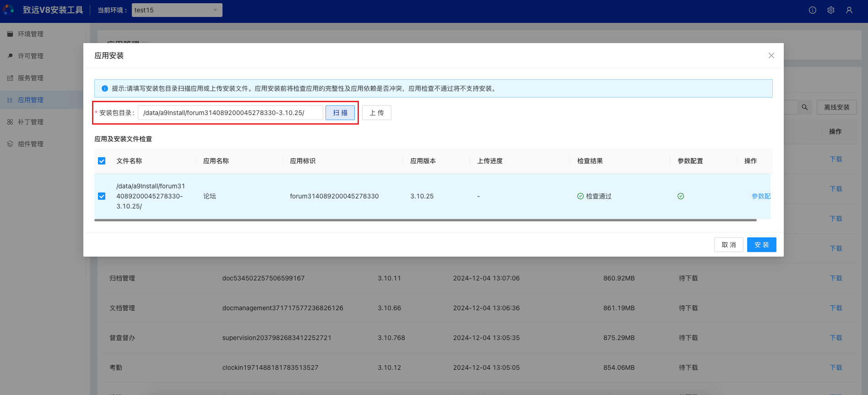Close the 应用安装 dialog with X

[x=771, y=55]
